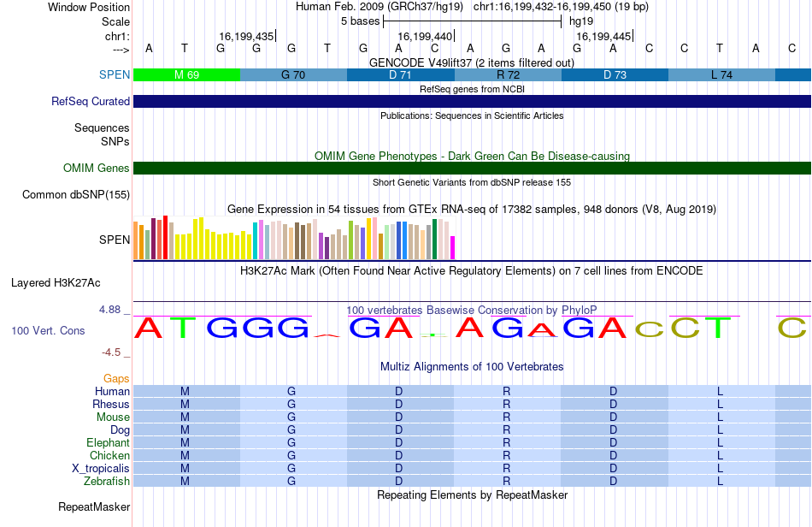
Task: Select the G 70 codon block
Action: coord(294,74)
